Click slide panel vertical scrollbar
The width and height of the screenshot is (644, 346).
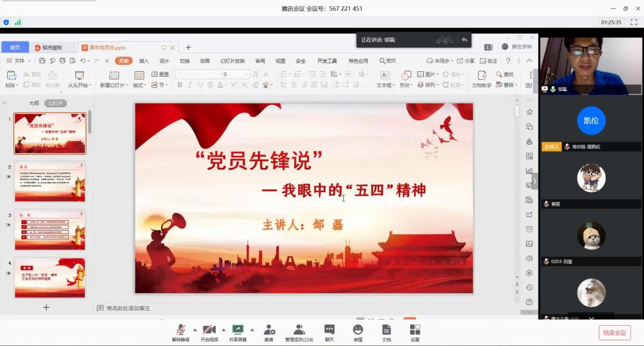[89, 123]
